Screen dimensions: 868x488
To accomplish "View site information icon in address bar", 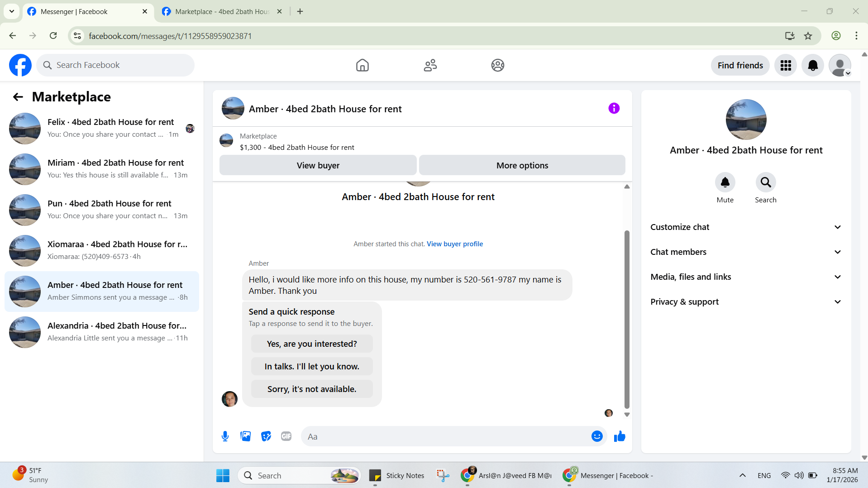I will click(77, 36).
